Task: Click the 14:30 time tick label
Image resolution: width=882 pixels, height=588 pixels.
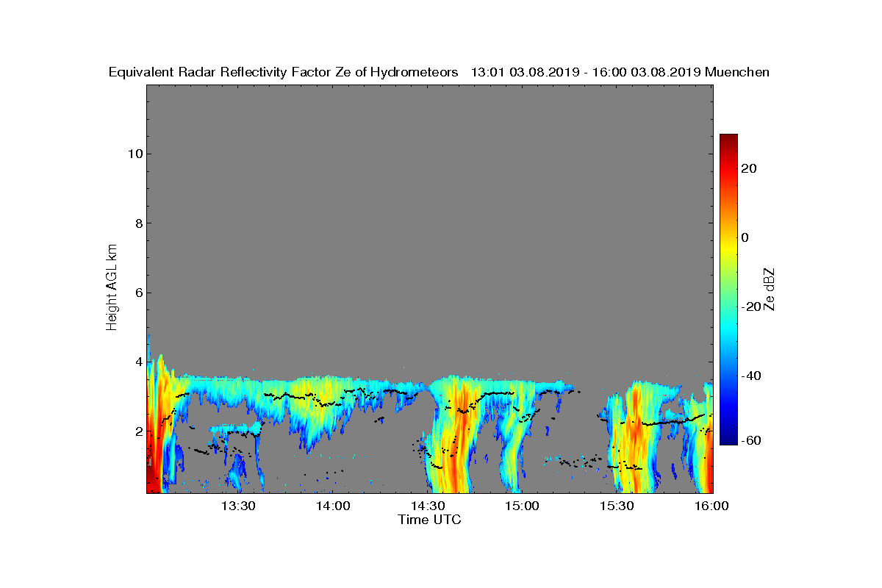Action: tap(428, 506)
